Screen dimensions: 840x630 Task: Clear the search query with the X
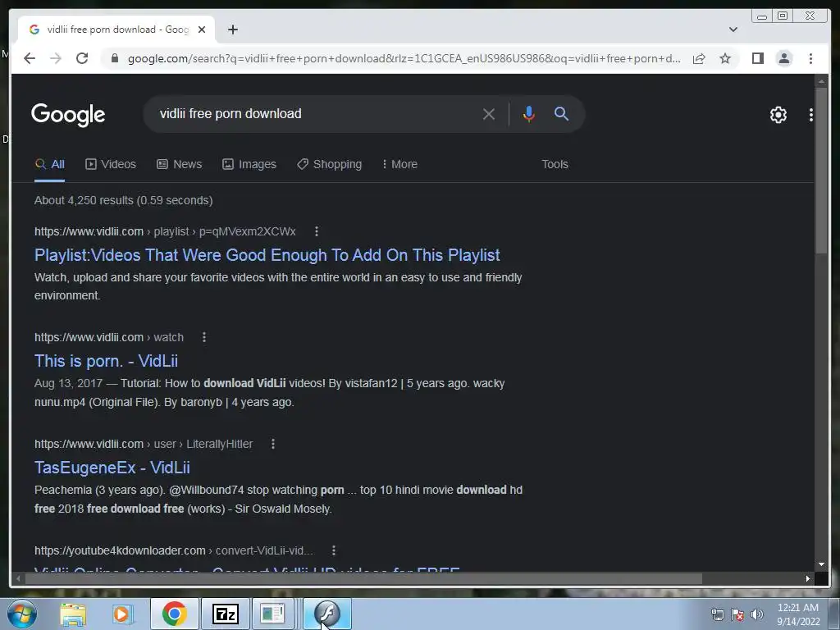tap(488, 113)
